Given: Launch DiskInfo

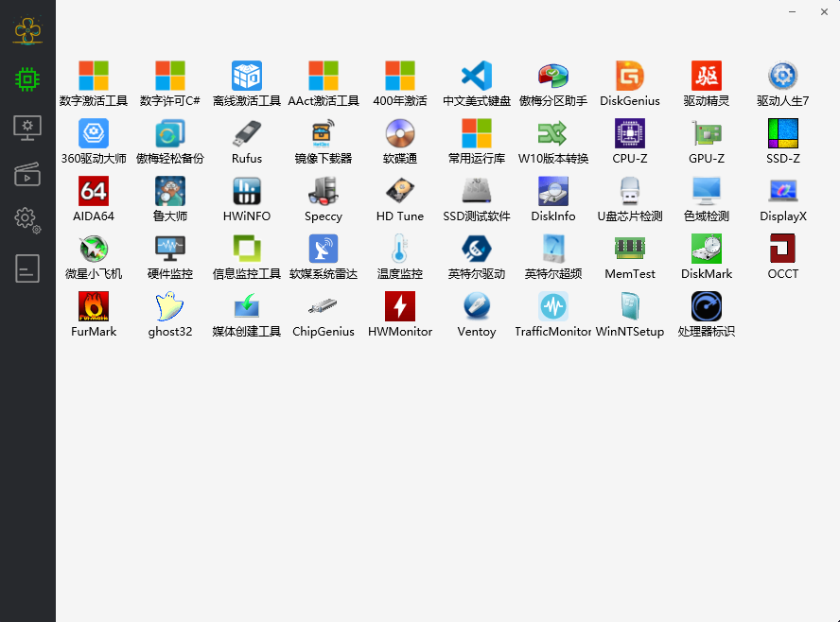Looking at the screenshot, I should point(553,199).
